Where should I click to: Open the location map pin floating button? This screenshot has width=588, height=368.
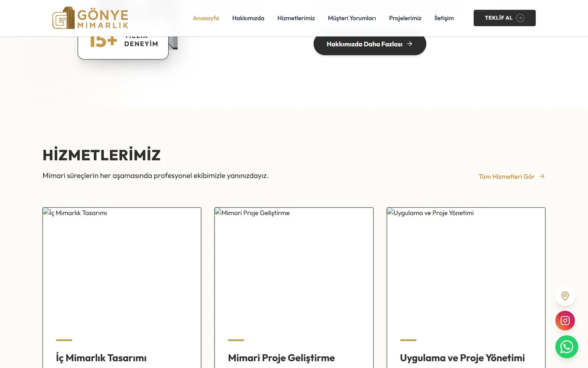pyautogui.click(x=565, y=296)
